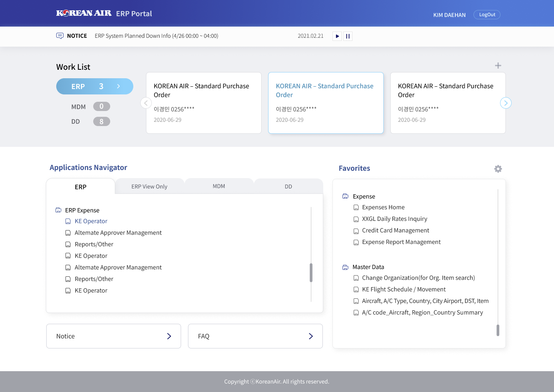Open the Favorites settings gear

tap(498, 169)
